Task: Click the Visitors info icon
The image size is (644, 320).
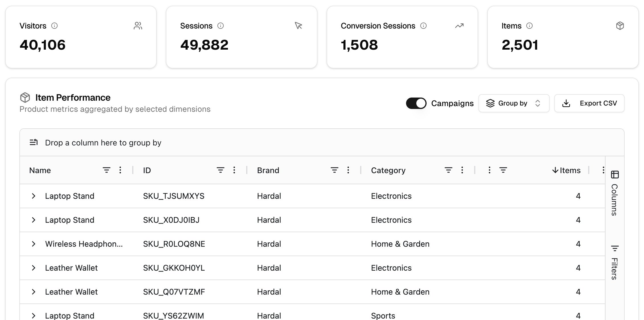Action: point(54,26)
